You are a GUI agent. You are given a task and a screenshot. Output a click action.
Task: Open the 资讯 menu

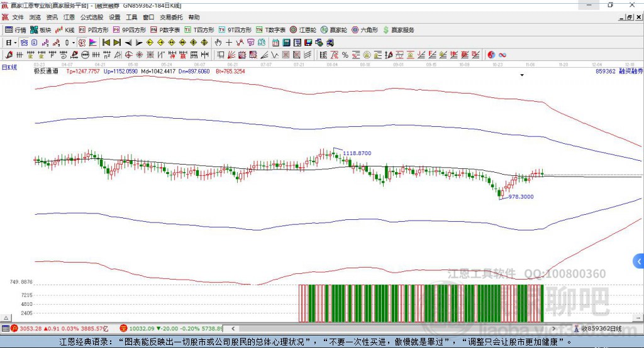pos(52,17)
